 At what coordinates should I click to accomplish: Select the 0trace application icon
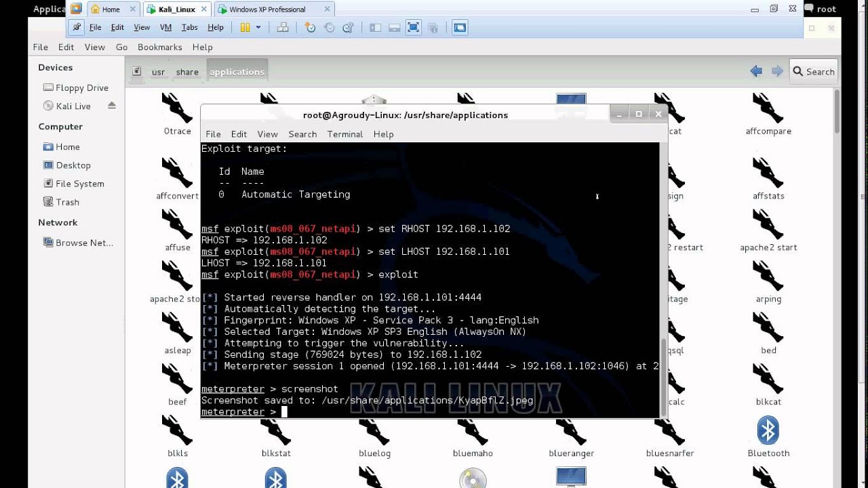tap(178, 108)
